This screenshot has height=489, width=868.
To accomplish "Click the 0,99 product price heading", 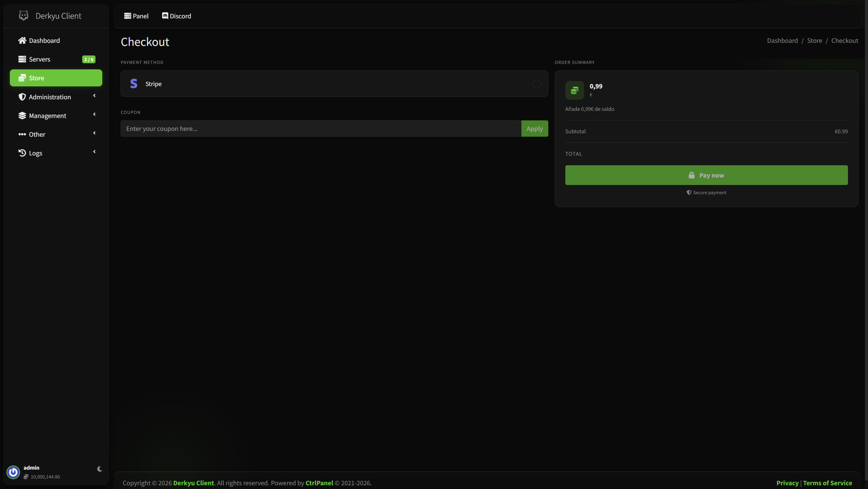I will click(596, 86).
